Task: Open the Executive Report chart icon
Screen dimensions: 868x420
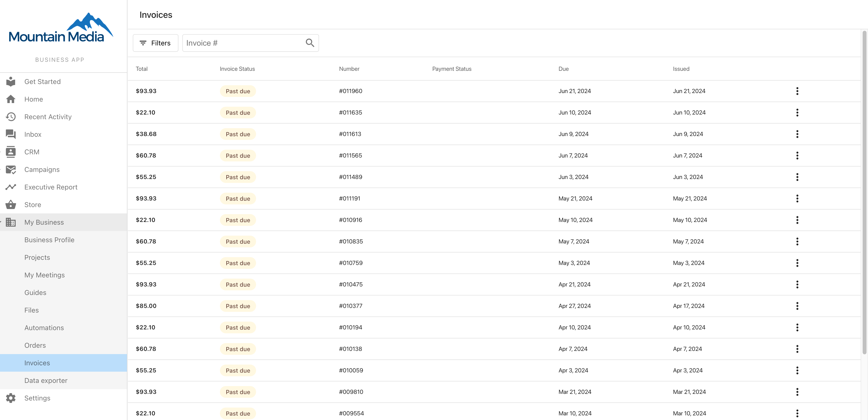Action: click(x=11, y=187)
